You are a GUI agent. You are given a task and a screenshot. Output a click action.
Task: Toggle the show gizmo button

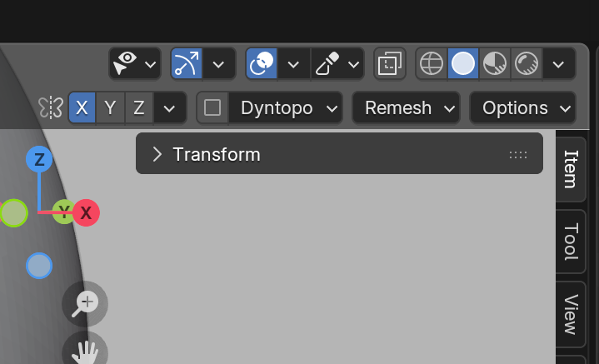click(187, 63)
